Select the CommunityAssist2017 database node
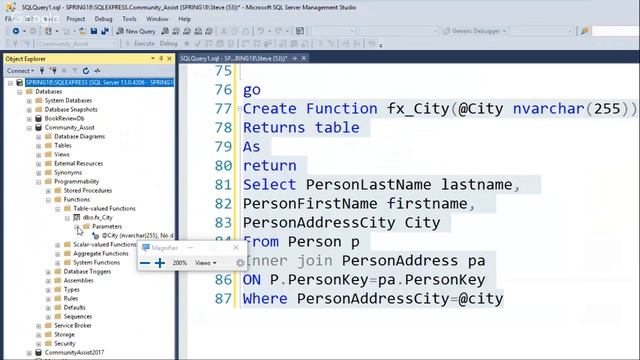Image resolution: width=640 pixels, height=360 pixels. 74,352
